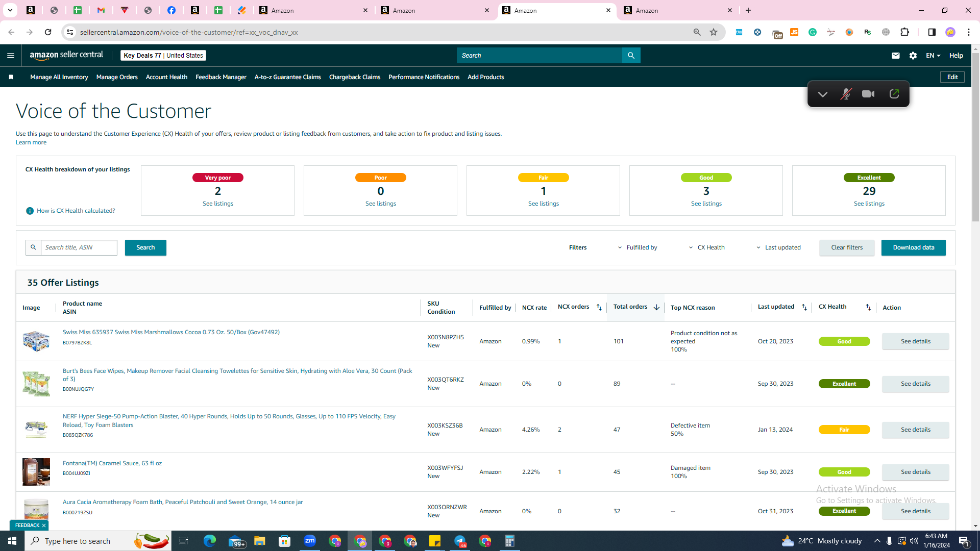Open Telegram from the taskbar

click(x=460, y=541)
